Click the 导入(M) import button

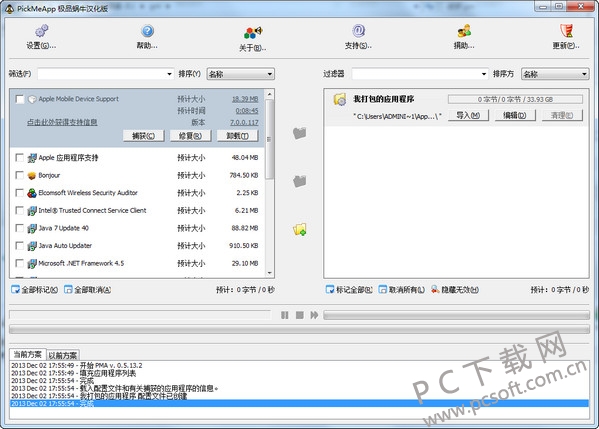(468, 115)
